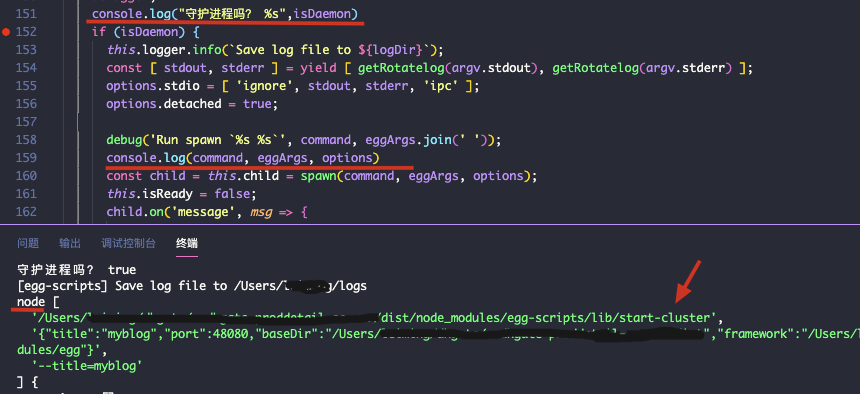Click the debug('Run spawn...') line
The height and width of the screenshot is (394, 860).
pyautogui.click(x=304, y=140)
